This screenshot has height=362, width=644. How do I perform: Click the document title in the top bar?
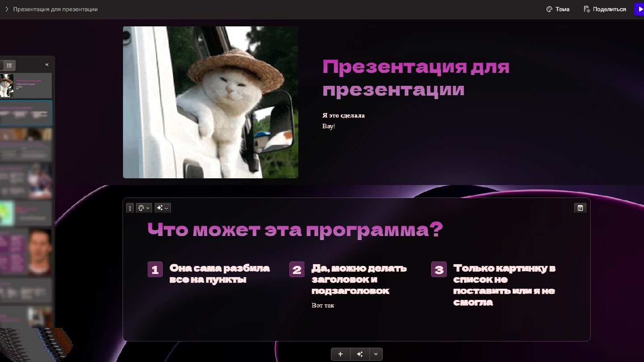[55, 9]
